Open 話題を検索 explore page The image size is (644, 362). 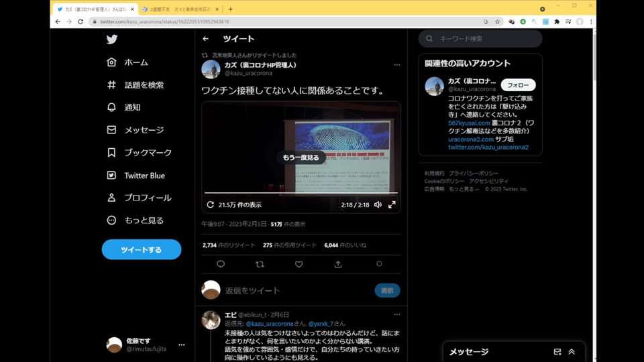pos(135,85)
